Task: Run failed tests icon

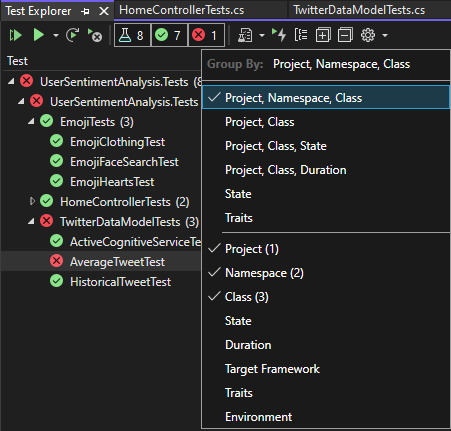Action: click(x=95, y=35)
